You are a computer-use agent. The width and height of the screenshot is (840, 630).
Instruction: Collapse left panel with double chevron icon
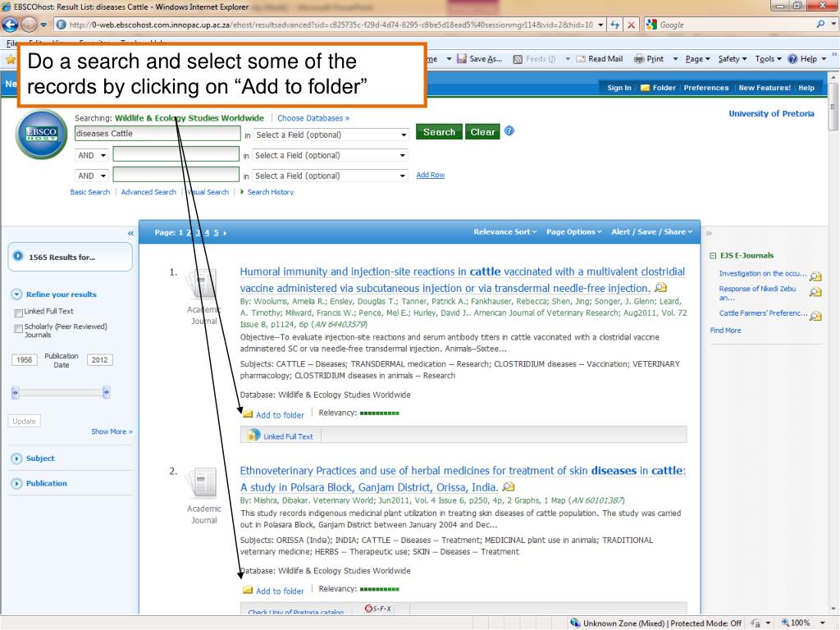(130, 233)
